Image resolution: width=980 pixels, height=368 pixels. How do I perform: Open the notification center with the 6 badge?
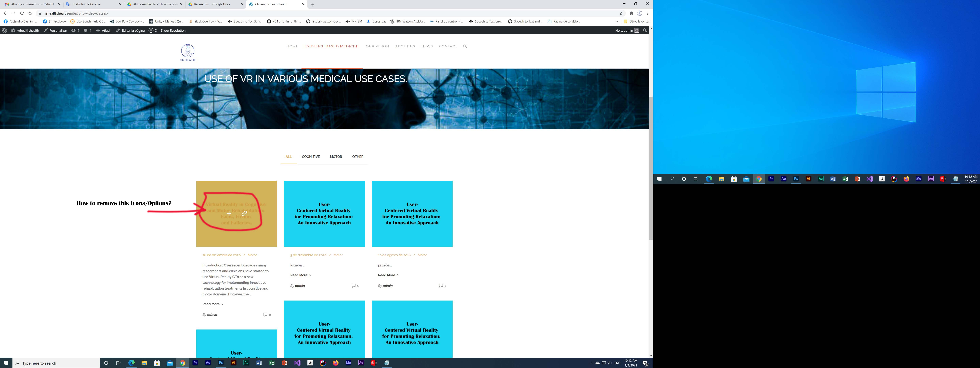[645, 363]
